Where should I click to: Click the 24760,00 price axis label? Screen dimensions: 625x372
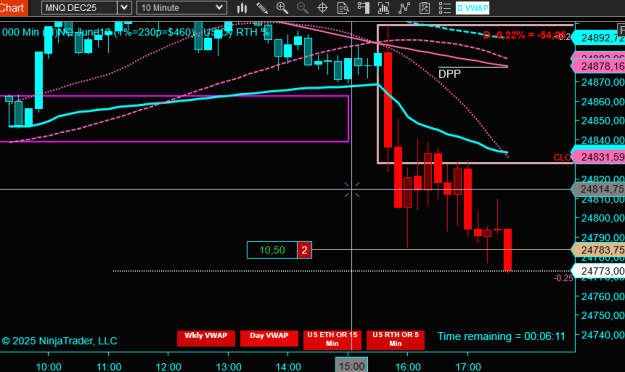[602, 296]
